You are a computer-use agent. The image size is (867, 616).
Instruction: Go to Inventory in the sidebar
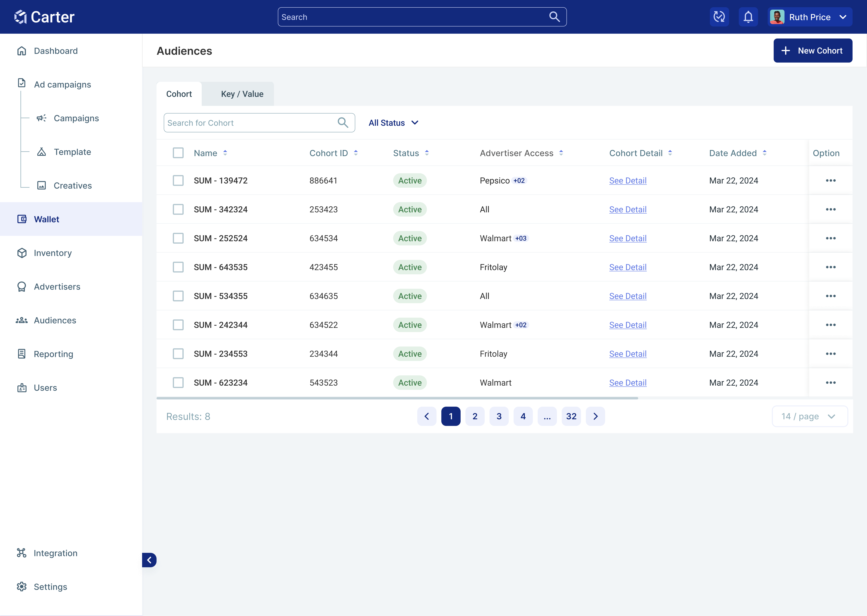pos(52,253)
